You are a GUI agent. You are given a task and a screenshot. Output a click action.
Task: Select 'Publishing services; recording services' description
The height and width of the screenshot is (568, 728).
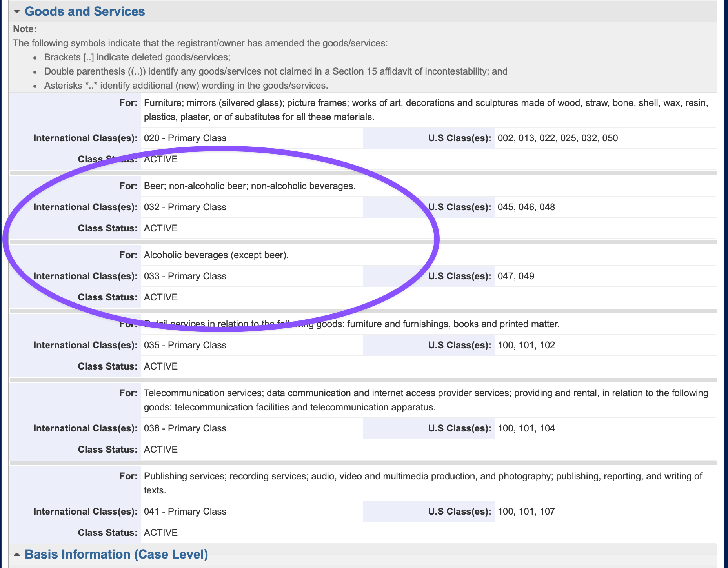click(423, 483)
